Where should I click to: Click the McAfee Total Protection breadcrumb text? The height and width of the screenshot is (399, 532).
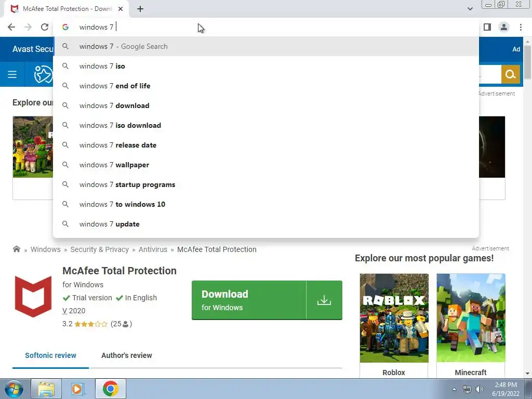click(217, 249)
